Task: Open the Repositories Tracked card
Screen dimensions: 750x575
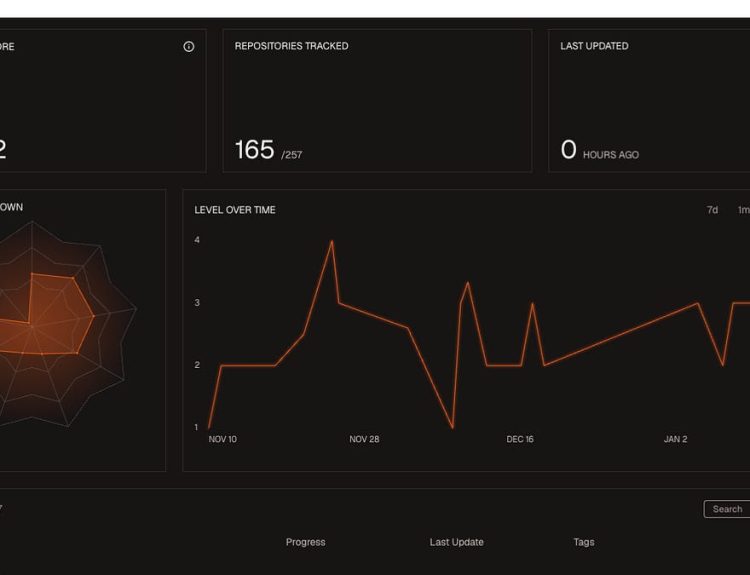Action: tap(377, 100)
